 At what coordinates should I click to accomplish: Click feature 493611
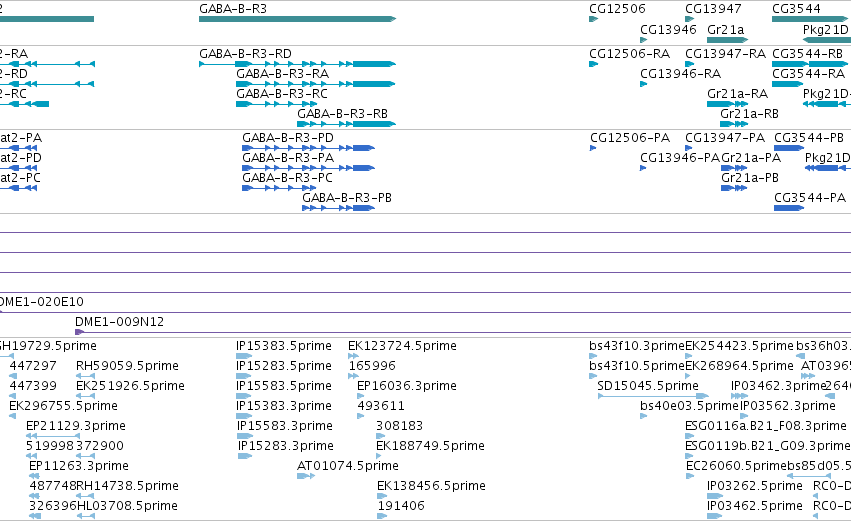click(x=381, y=406)
